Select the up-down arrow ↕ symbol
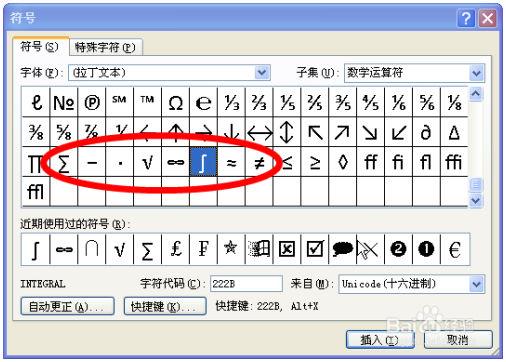The width and height of the screenshot is (506, 362). point(287,132)
